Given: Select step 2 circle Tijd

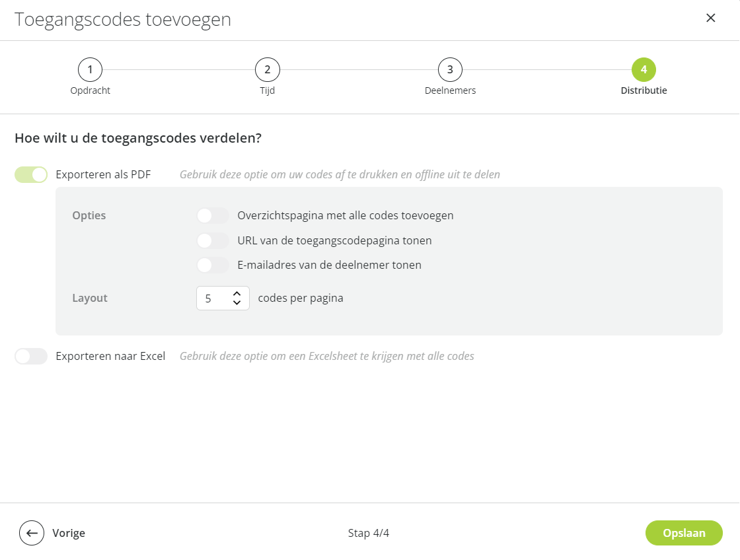Looking at the screenshot, I should 268,70.
